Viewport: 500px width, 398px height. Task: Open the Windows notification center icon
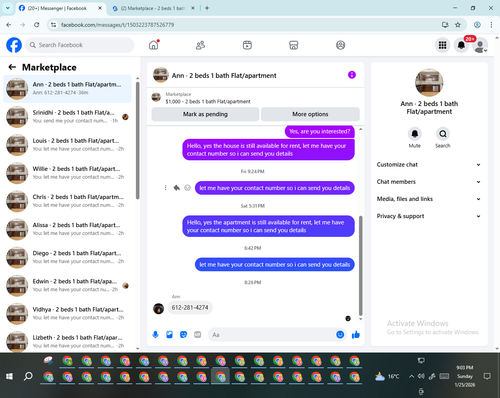coord(487,376)
